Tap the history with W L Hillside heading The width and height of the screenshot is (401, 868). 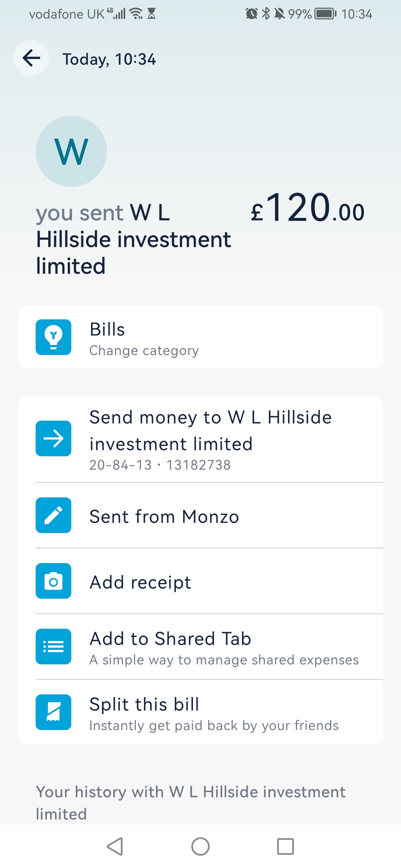pyautogui.click(x=190, y=803)
